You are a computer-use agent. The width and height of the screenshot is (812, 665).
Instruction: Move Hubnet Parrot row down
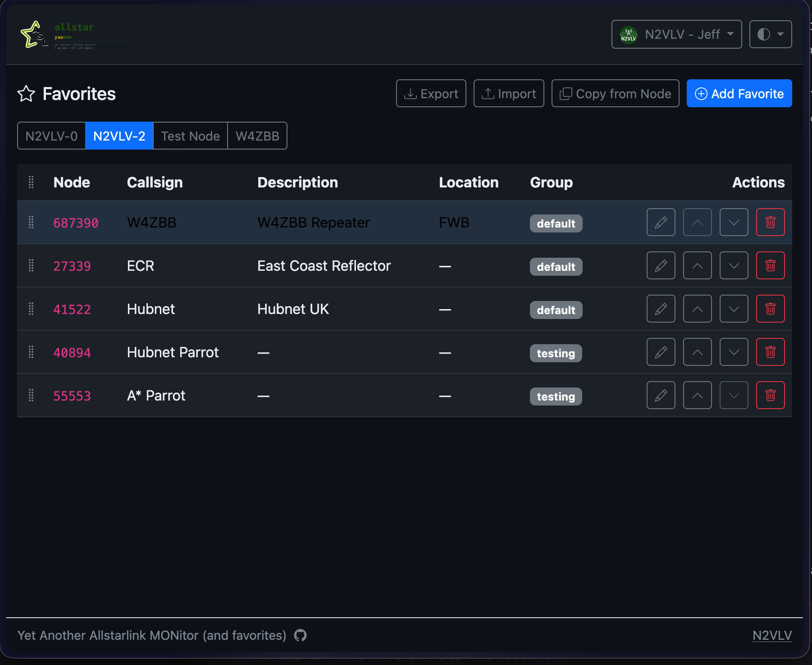[734, 352]
